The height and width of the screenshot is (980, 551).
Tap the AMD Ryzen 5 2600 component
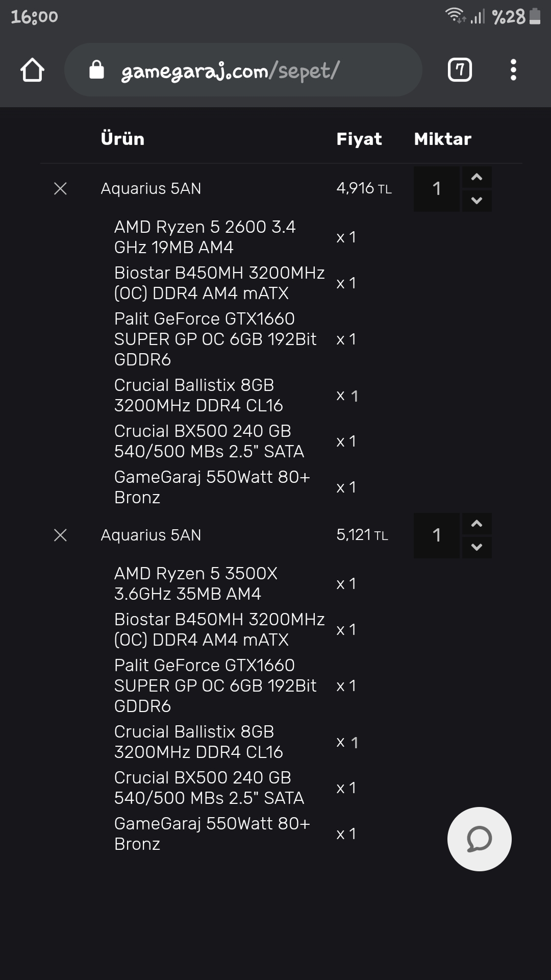[205, 237]
